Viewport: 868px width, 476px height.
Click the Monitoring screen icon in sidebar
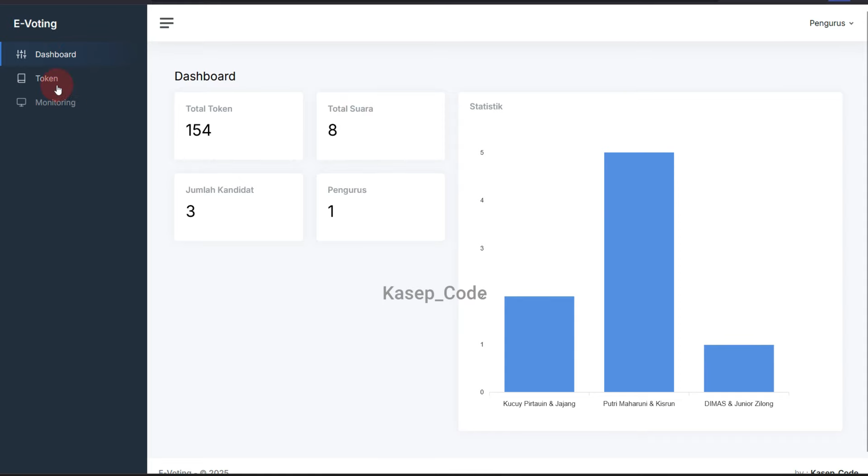[x=21, y=102]
